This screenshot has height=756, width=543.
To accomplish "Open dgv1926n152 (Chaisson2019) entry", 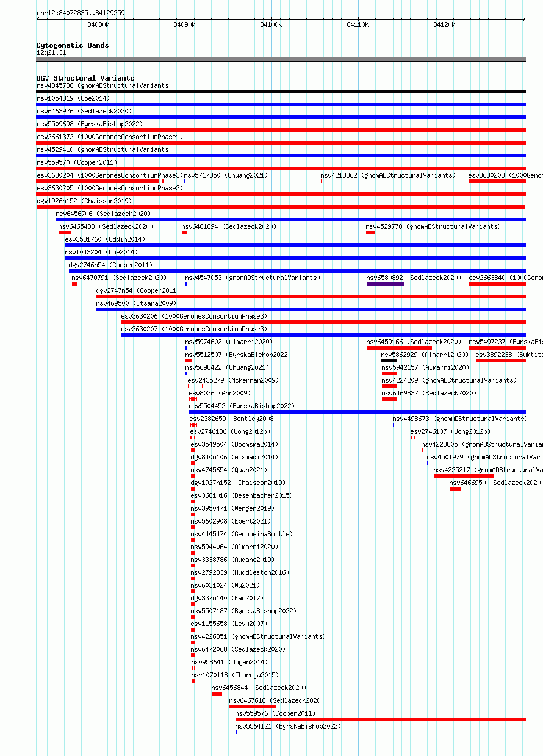I will point(84,201).
